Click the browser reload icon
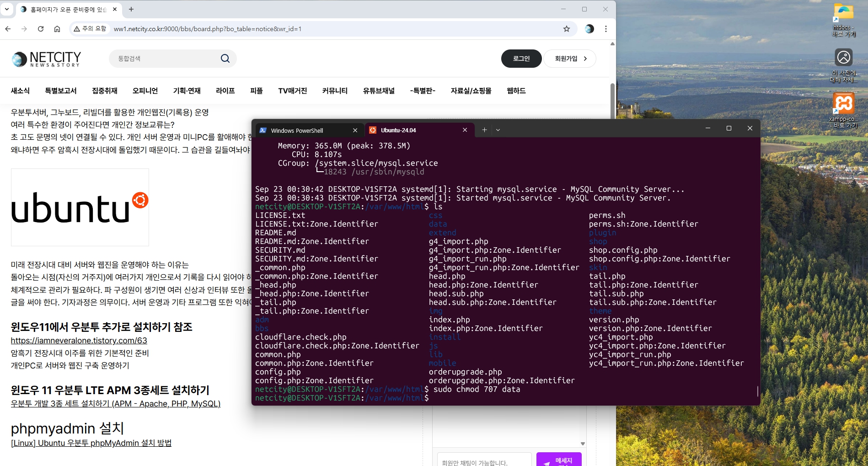The image size is (868, 466). pyautogui.click(x=41, y=29)
